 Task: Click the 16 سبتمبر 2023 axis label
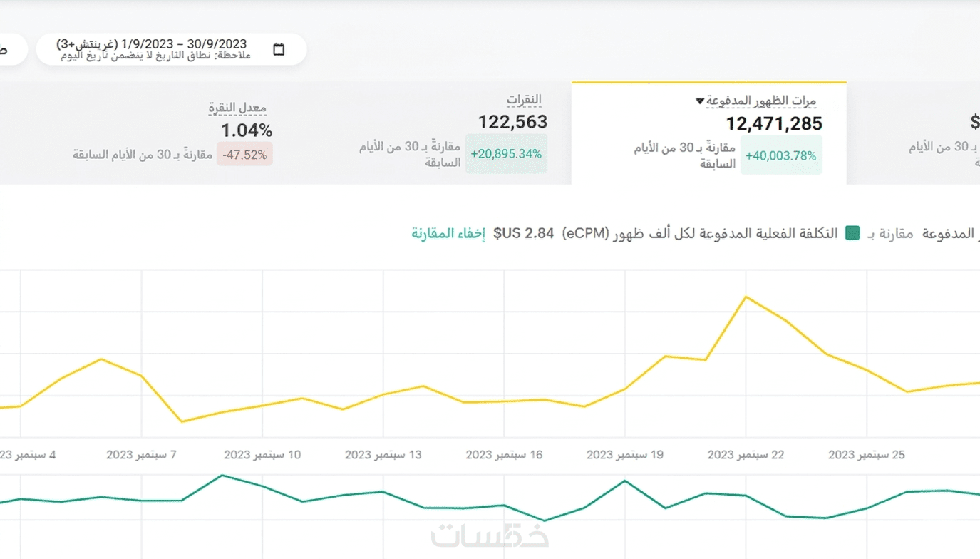pos(504,455)
